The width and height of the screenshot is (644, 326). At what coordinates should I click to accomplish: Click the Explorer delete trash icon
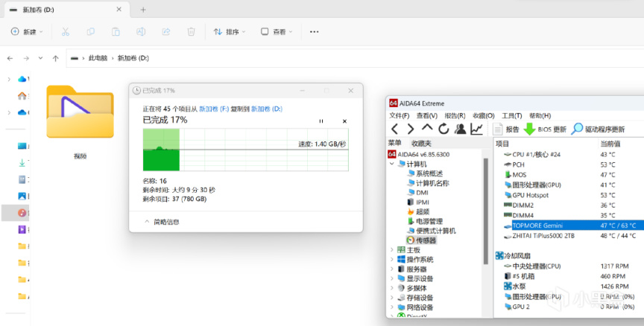pos(191,31)
